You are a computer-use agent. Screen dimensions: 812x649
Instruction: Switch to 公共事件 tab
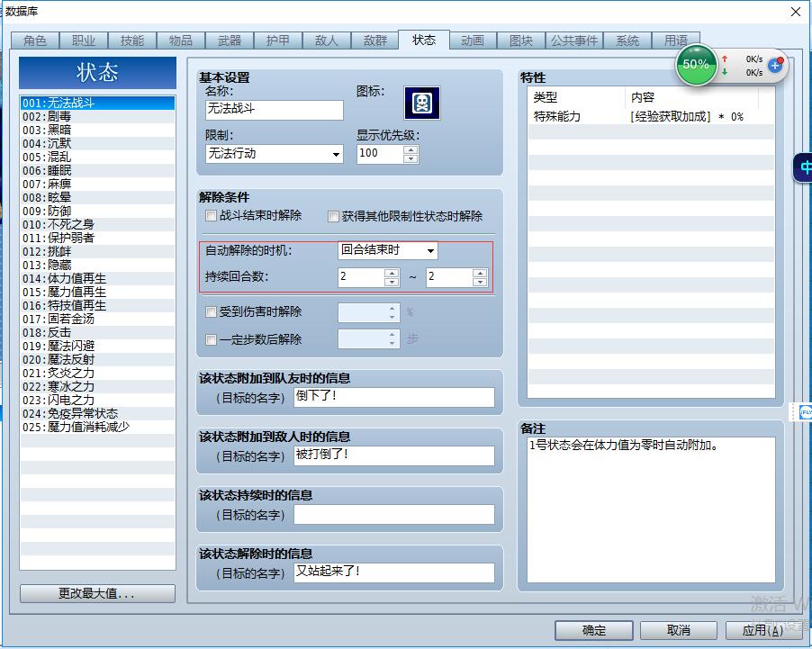574,41
